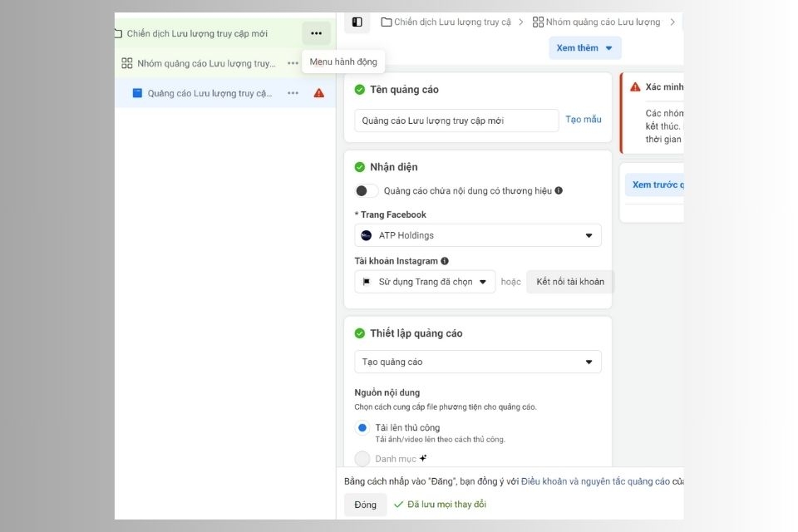Screen dimensions: 798x532
Task: Click the Tạo mẫu link
Action: pyautogui.click(x=584, y=119)
